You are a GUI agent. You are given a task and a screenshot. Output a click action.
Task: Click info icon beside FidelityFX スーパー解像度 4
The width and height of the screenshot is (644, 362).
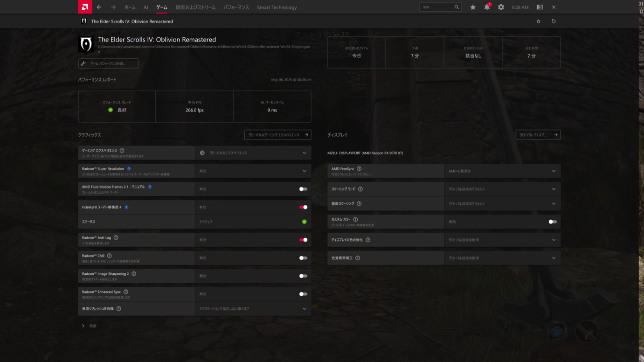[126, 207]
